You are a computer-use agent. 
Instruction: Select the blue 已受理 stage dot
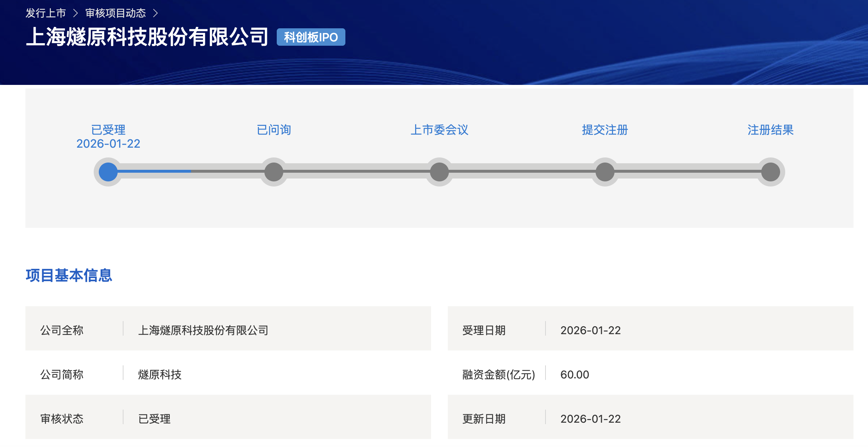(108, 172)
